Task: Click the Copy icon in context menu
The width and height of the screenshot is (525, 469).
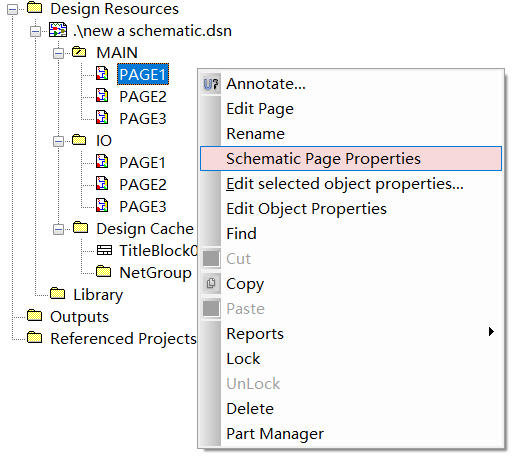Action: [x=211, y=284]
